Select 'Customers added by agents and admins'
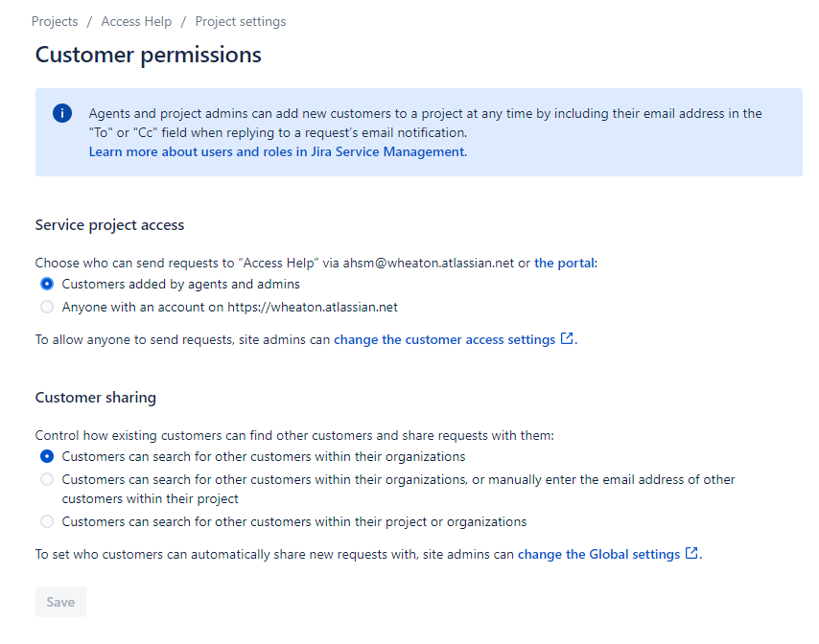819x644 pixels. [x=47, y=284]
